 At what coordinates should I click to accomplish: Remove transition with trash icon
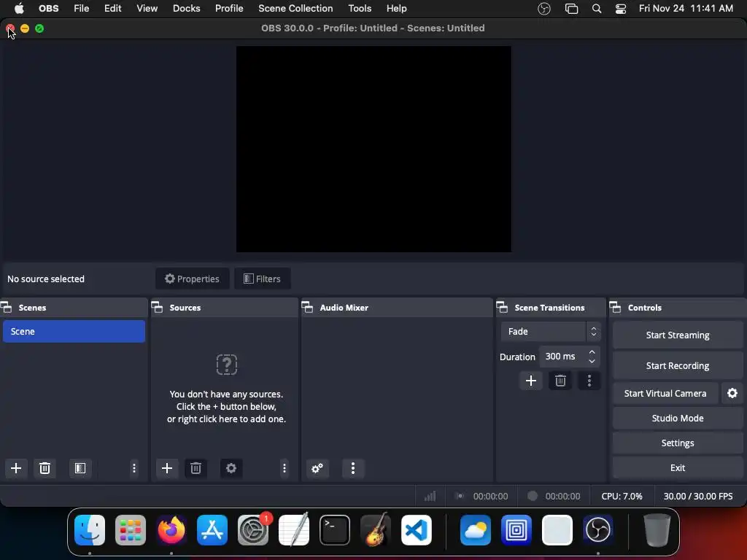point(560,381)
